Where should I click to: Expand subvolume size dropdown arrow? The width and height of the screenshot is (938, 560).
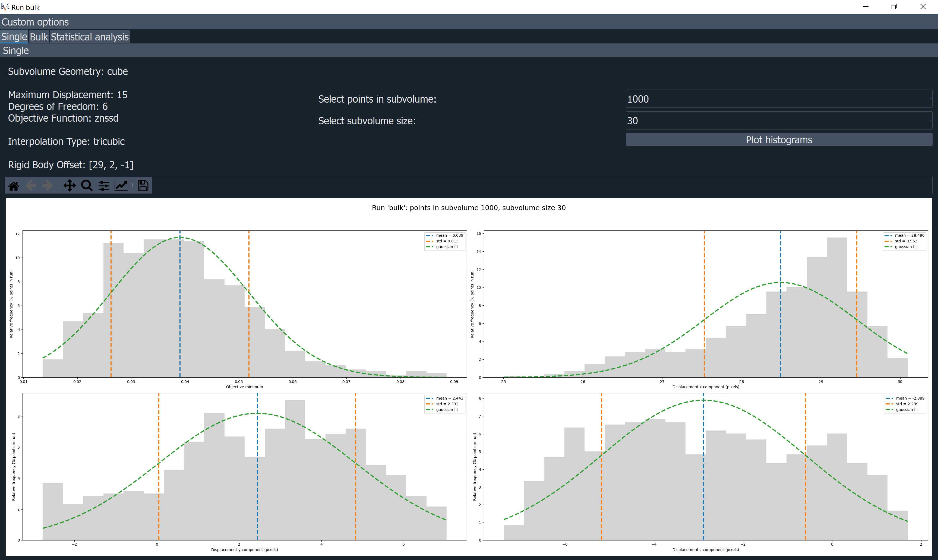pyautogui.click(x=930, y=121)
